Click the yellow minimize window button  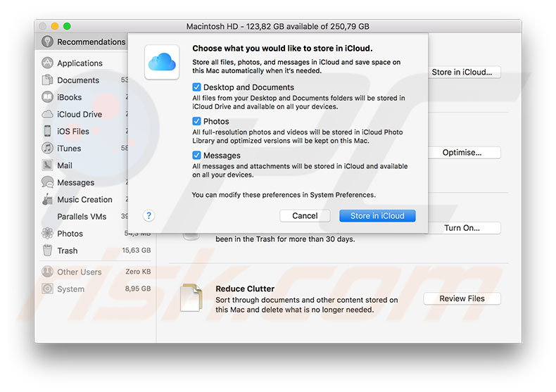click(55, 26)
